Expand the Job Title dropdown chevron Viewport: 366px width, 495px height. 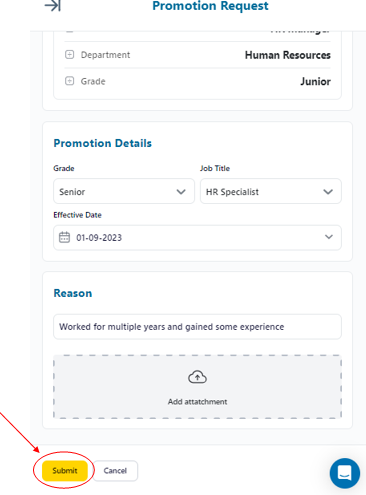click(x=328, y=192)
